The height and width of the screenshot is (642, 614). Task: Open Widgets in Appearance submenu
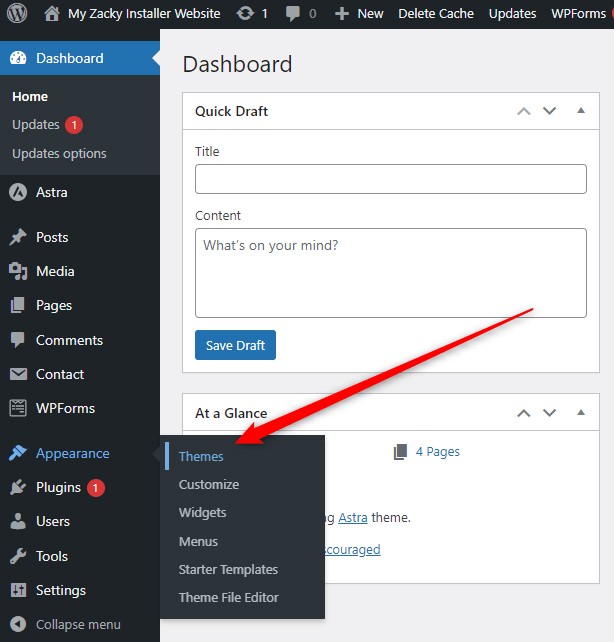202,513
